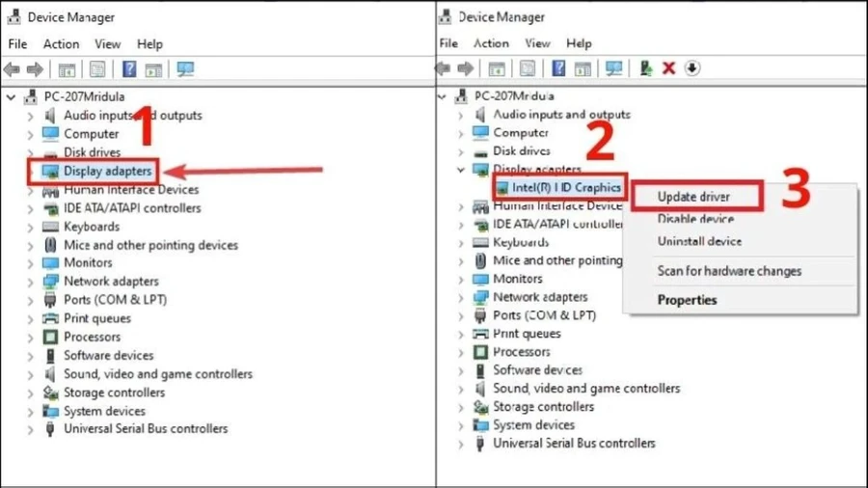The image size is (868, 488).
Task: Select Software devices in left window
Action: click(x=108, y=356)
